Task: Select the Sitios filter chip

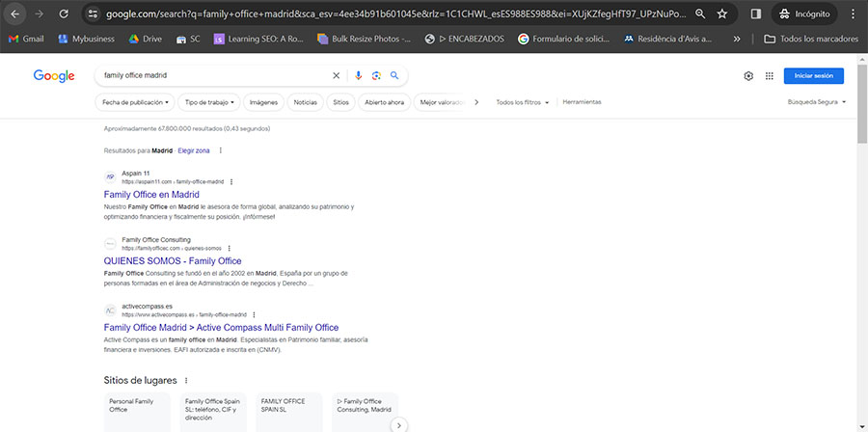Action: pyautogui.click(x=341, y=102)
